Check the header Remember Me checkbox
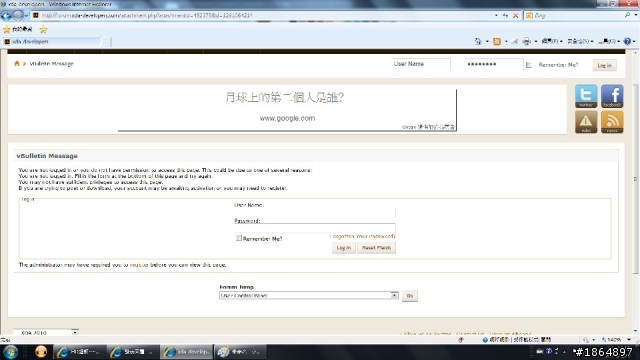Viewport: 640px width, 360px height. (x=529, y=65)
